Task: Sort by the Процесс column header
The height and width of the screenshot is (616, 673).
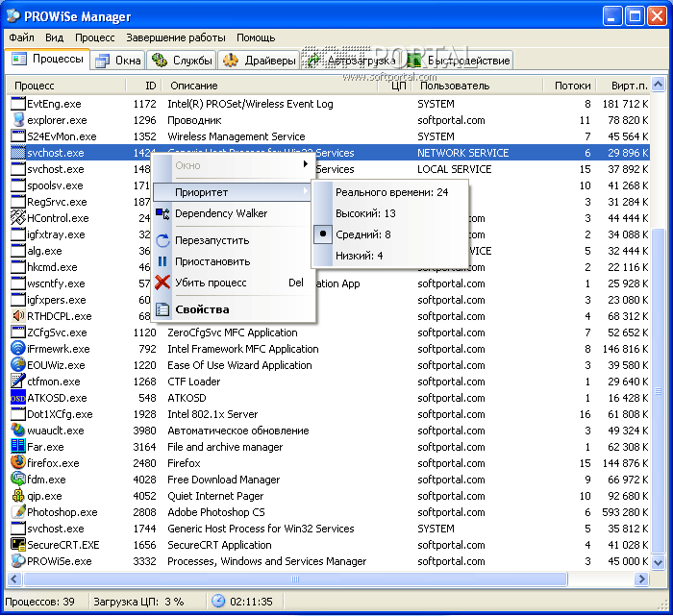Action: (66, 86)
